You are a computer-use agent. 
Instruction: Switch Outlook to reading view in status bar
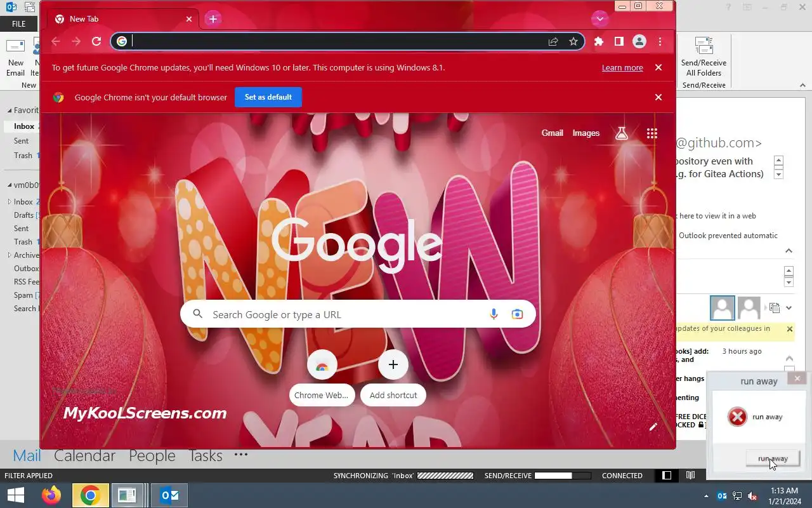click(691, 476)
